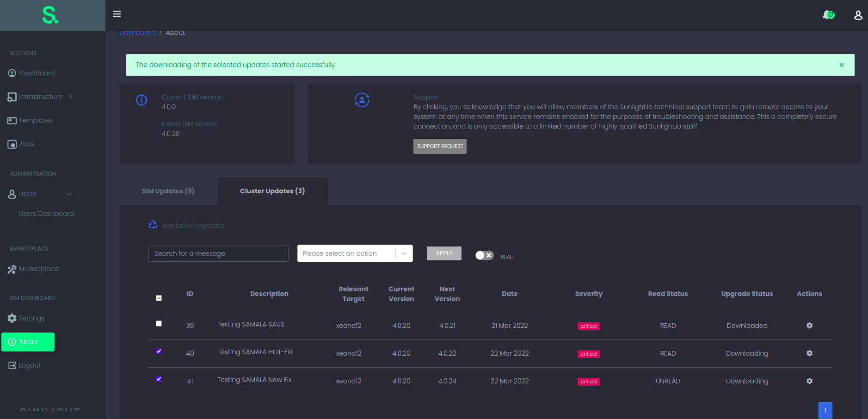Open Templates in the sidebar
Viewport: 868px width, 419px height.
tap(36, 120)
